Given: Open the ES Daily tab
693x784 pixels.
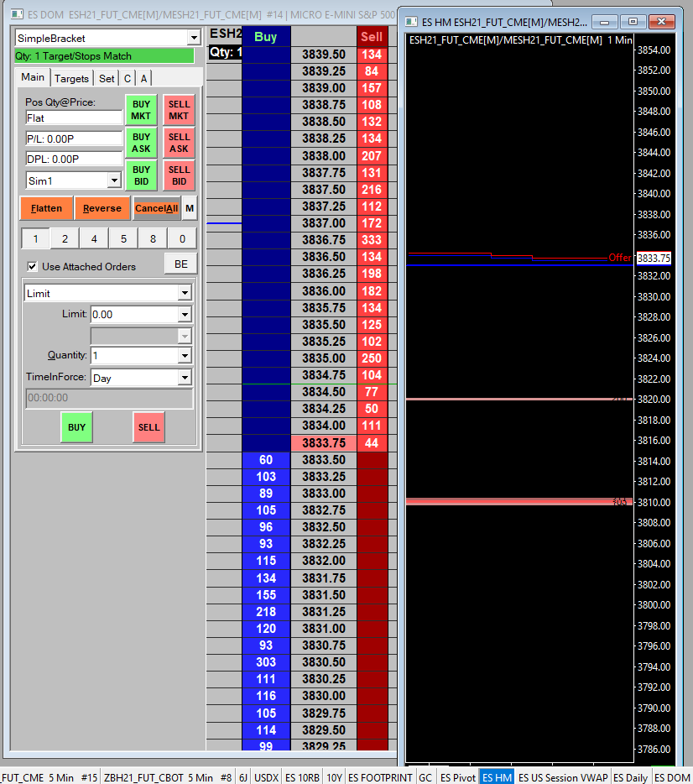Looking at the screenshot, I should [630, 777].
